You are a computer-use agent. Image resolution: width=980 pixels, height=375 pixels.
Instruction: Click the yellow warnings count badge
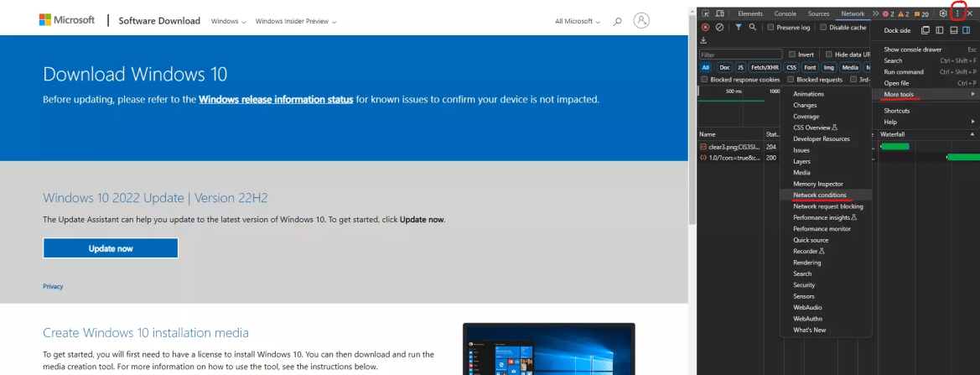coord(903,13)
